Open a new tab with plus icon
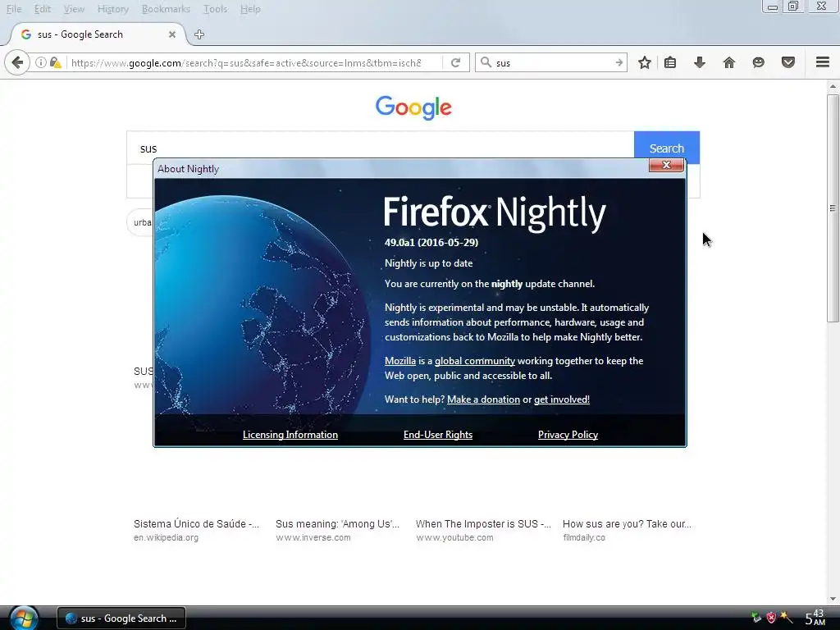Viewport: 840px width, 630px height. (x=199, y=34)
